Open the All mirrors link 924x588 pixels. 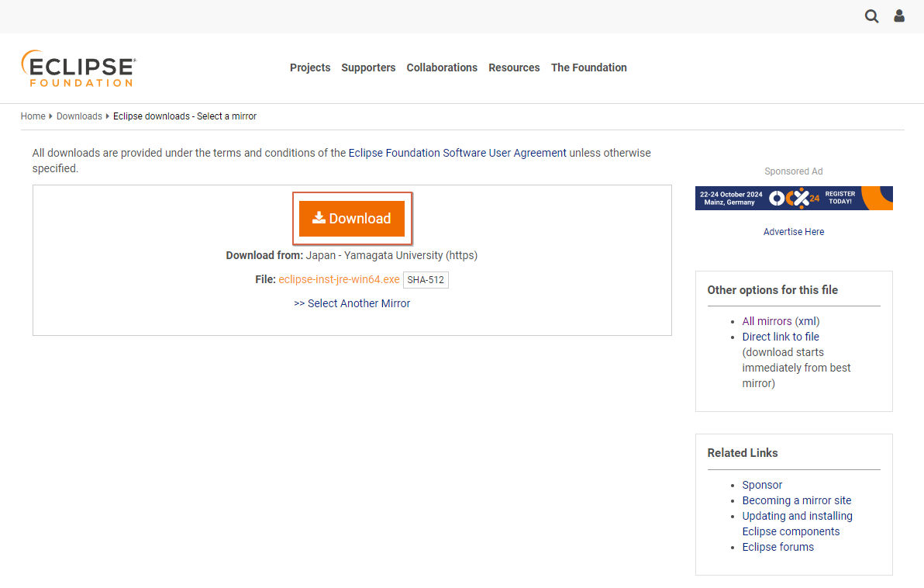click(767, 321)
